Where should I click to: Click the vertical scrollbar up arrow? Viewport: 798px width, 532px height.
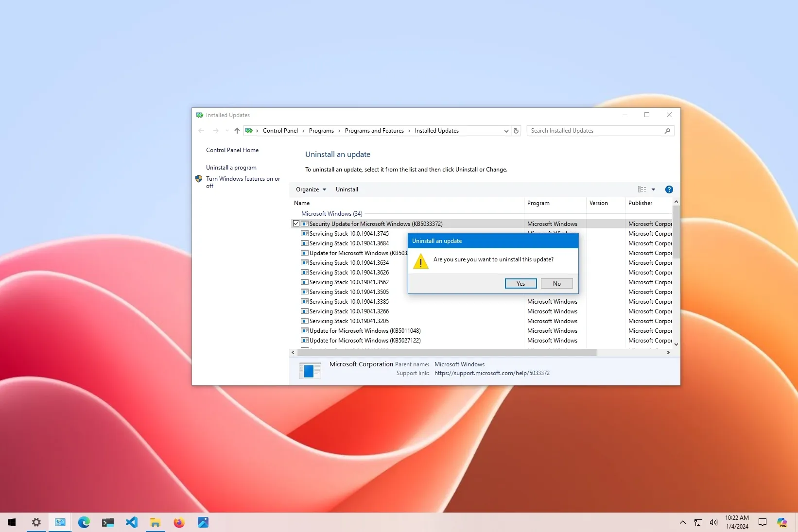[676, 202]
